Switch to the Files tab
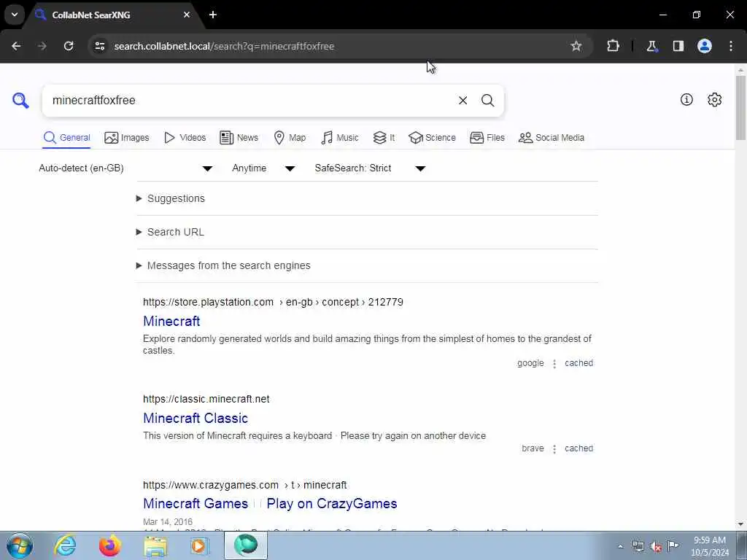747x560 pixels. pyautogui.click(x=487, y=138)
